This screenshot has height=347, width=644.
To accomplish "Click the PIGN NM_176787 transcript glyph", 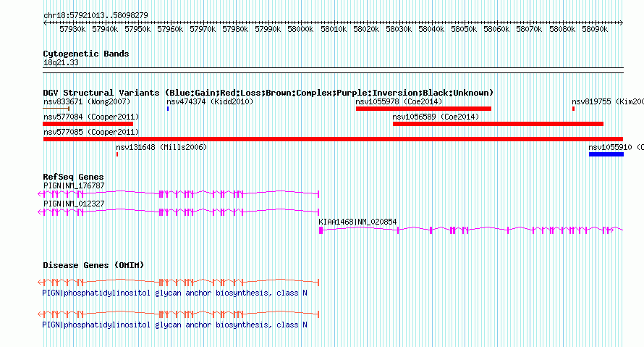I will click(x=178, y=193).
